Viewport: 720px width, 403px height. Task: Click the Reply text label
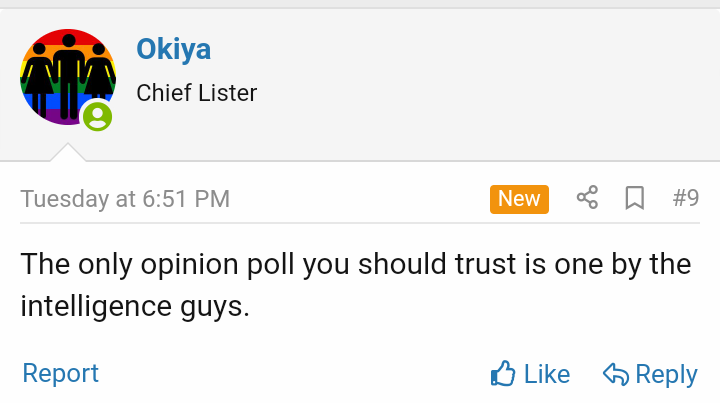pos(666,374)
